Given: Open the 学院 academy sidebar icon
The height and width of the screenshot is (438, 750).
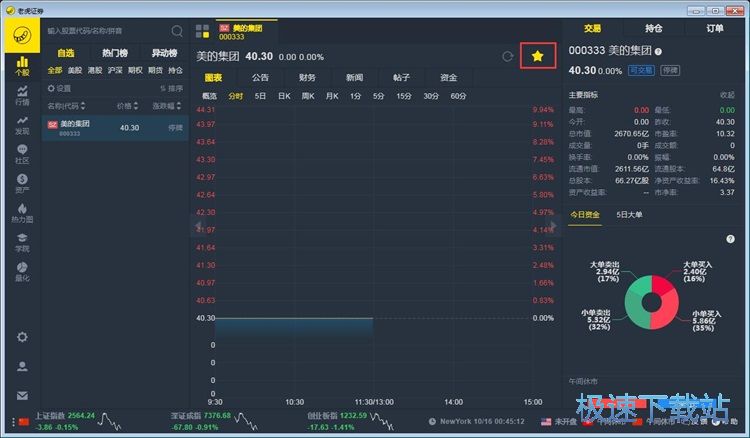Looking at the screenshot, I should click(22, 243).
